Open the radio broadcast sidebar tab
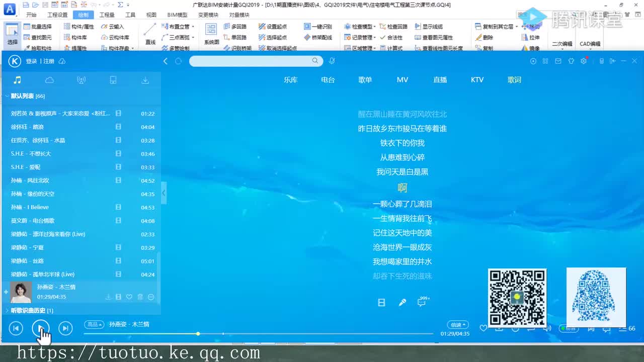The image size is (644, 362). [81, 80]
